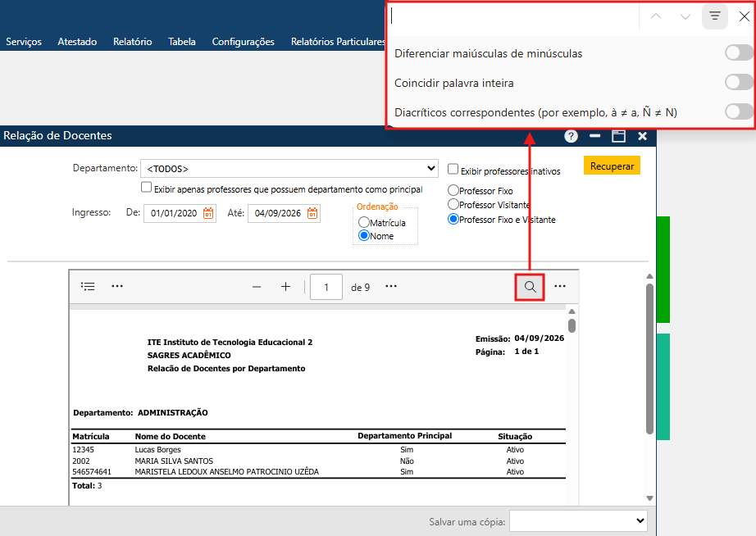Click the De ingresso date field
Screen dimensions: 756x536
[174, 213]
